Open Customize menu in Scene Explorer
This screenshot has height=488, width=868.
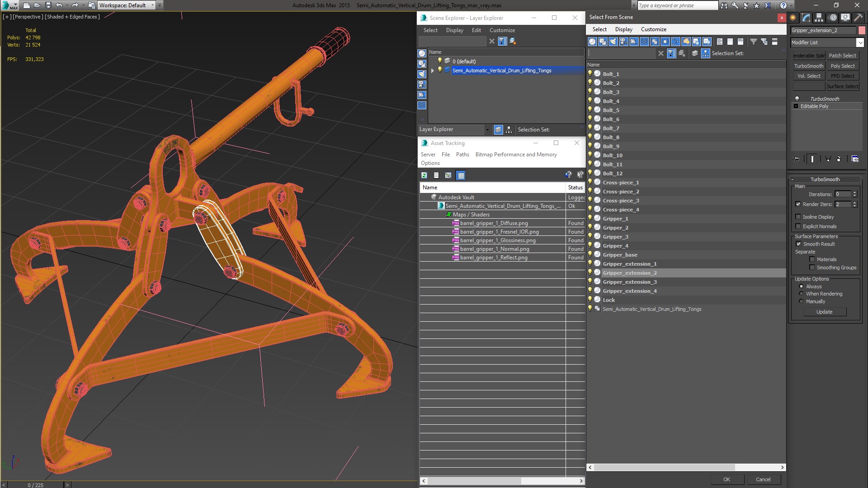502,30
